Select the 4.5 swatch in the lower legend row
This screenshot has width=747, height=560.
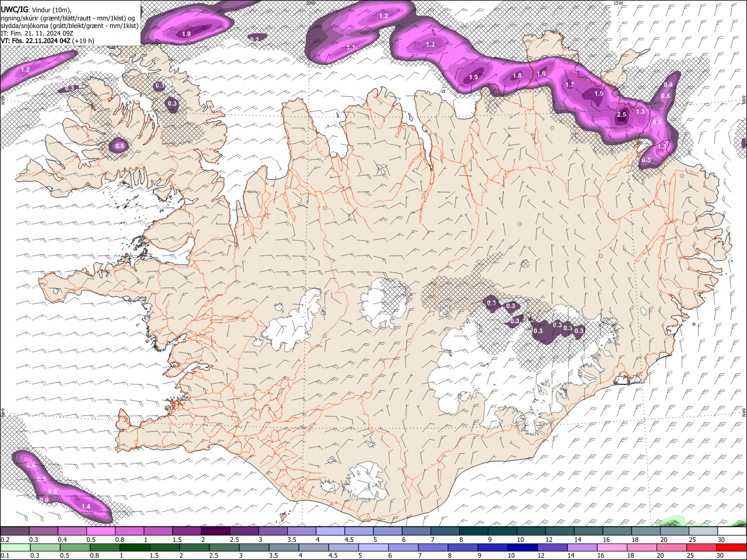344,547
